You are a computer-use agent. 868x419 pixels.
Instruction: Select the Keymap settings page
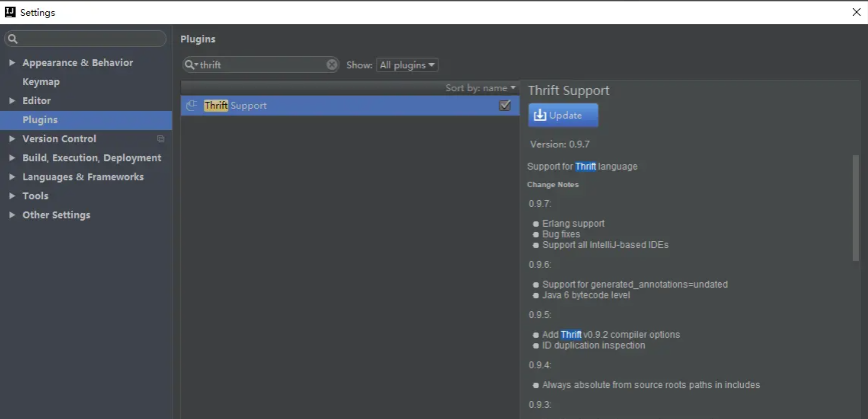[41, 82]
